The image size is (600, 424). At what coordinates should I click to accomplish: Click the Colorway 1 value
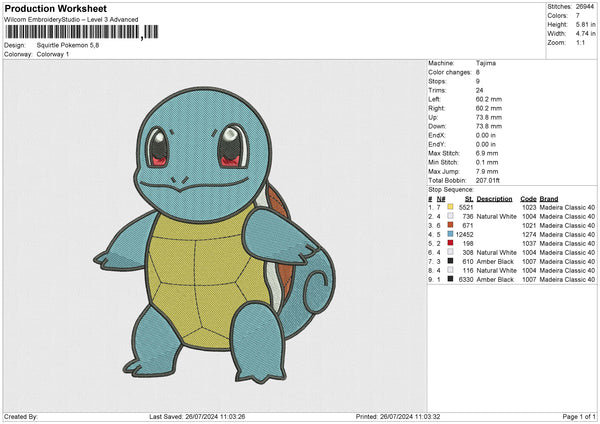click(54, 54)
